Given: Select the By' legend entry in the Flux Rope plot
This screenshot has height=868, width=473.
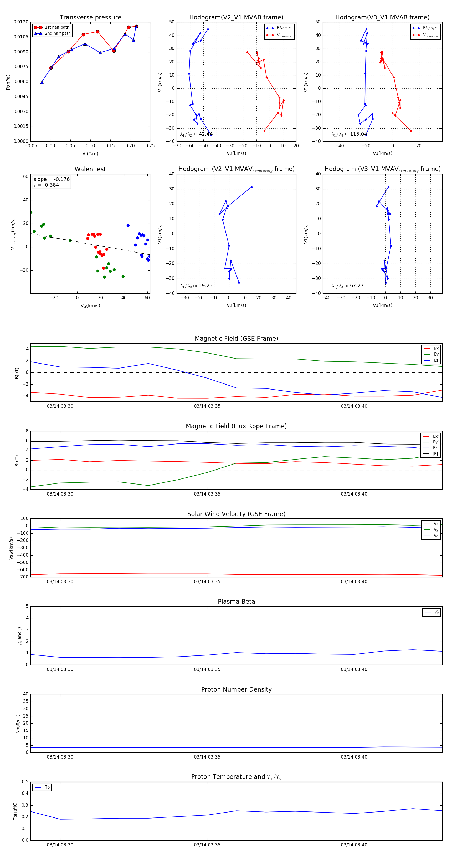Looking at the screenshot, I should pyautogui.click(x=431, y=442).
